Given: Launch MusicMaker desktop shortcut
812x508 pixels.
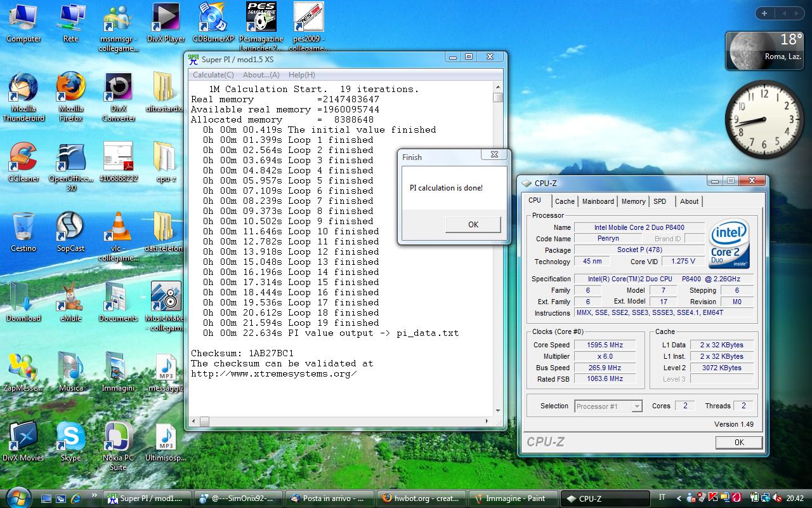Looking at the screenshot, I should [x=165, y=306].
